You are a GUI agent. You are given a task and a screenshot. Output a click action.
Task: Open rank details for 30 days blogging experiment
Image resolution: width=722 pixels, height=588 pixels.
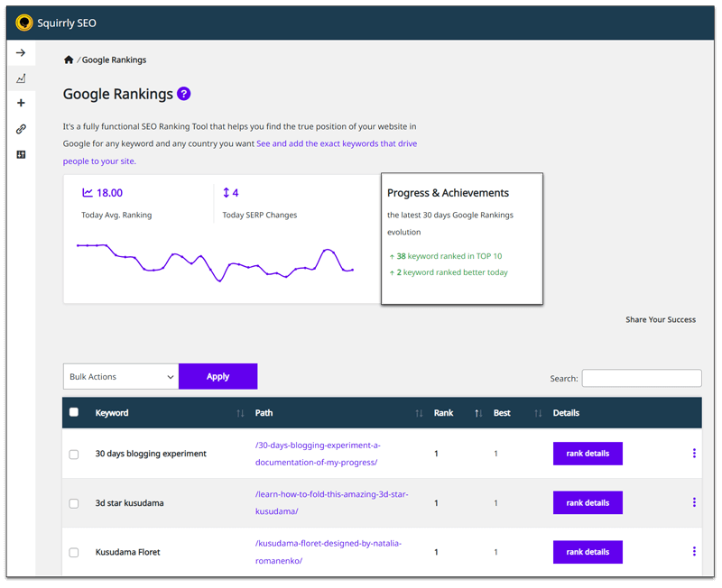tap(588, 454)
